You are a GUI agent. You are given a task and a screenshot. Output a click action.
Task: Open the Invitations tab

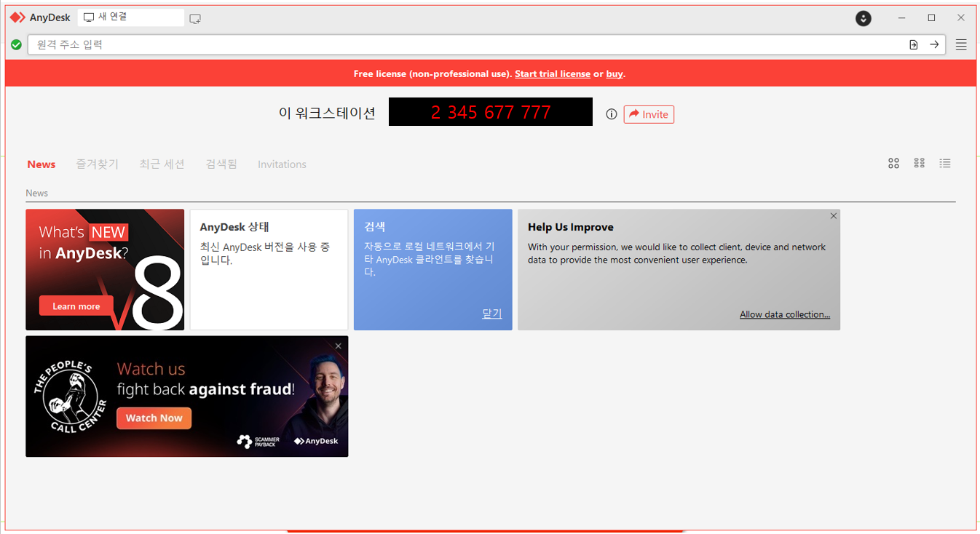tap(282, 164)
